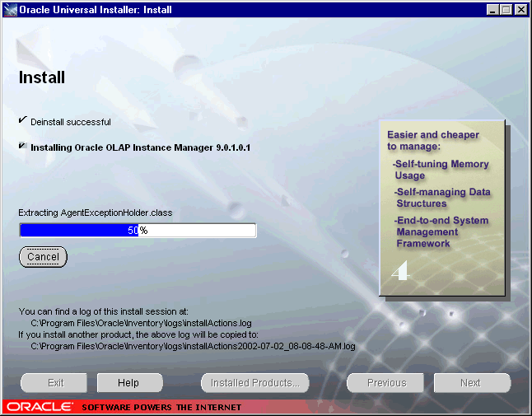
Task: Click 'Extracting AgentExceptionHolder.class' status text
Action: [96, 213]
